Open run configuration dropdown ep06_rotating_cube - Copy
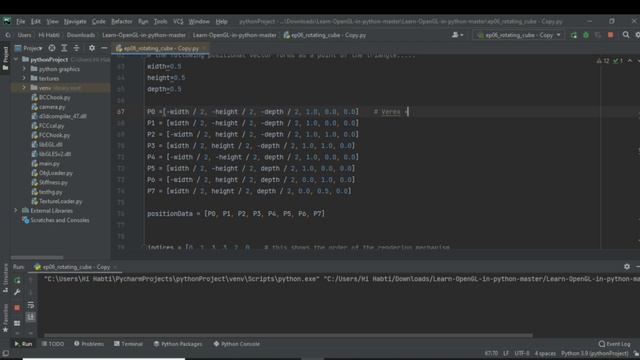The image size is (640, 360). pyautogui.click(x=519, y=36)
